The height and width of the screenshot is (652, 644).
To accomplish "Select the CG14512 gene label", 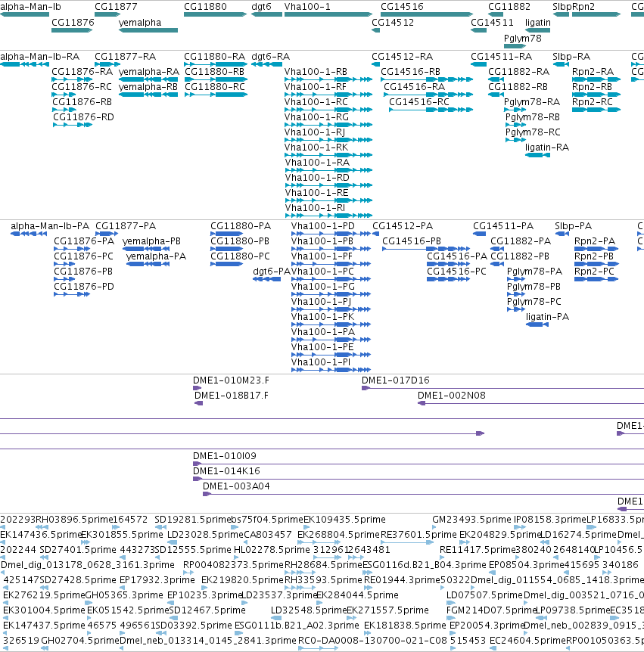I will tap(393, 23).
